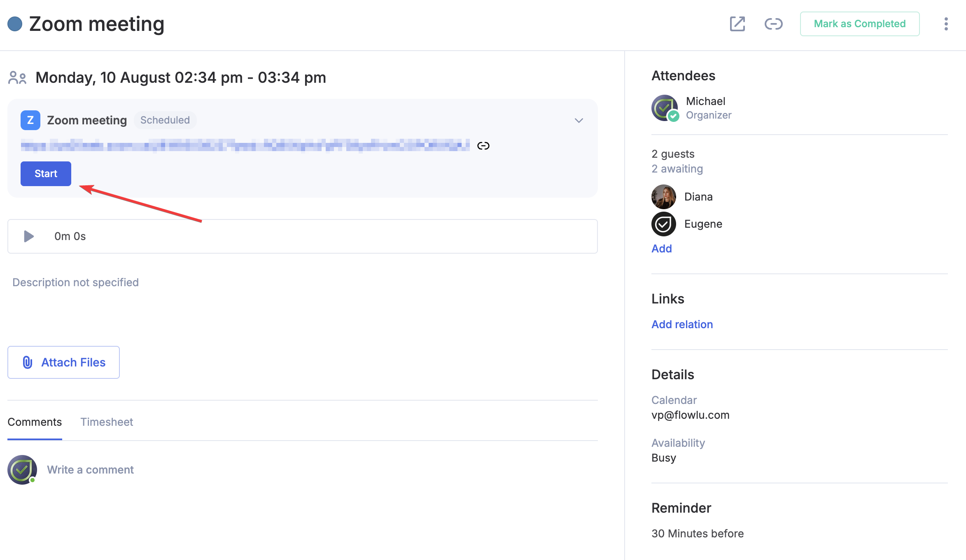Open meeting in new window icon
Viewport: 966px width, 560px height.
click(x=737, y=24)
